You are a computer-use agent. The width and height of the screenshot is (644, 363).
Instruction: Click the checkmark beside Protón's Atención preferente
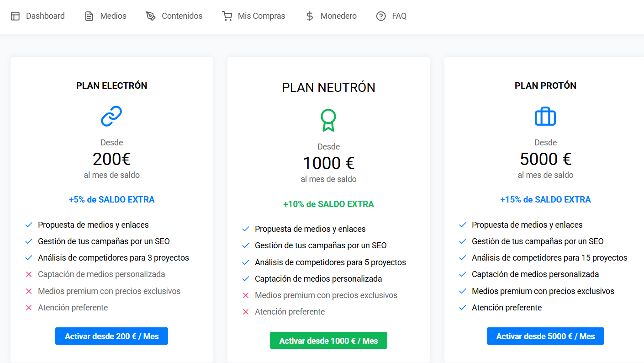pos(463,308)
